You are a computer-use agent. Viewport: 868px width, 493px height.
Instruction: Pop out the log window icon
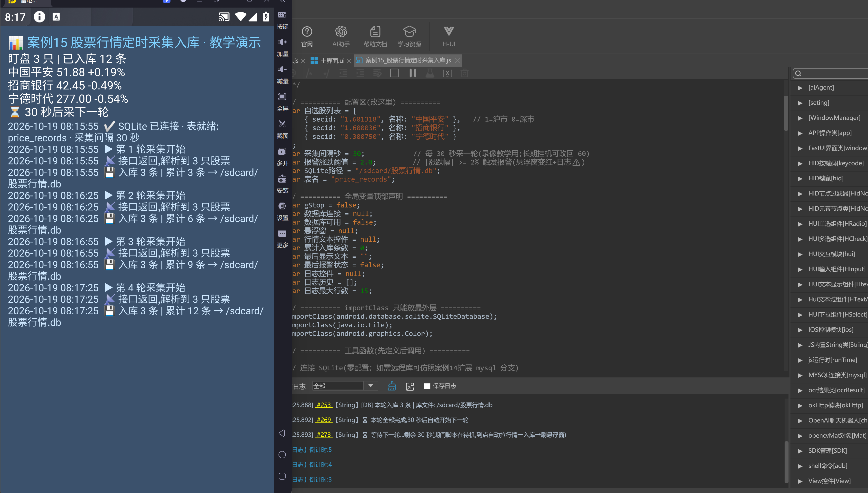pos(410,386)
